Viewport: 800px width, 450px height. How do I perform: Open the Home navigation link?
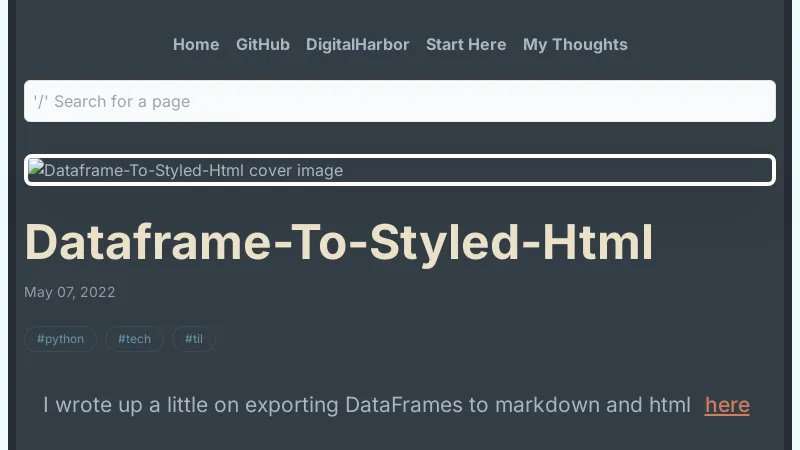[x=195, y=44]
